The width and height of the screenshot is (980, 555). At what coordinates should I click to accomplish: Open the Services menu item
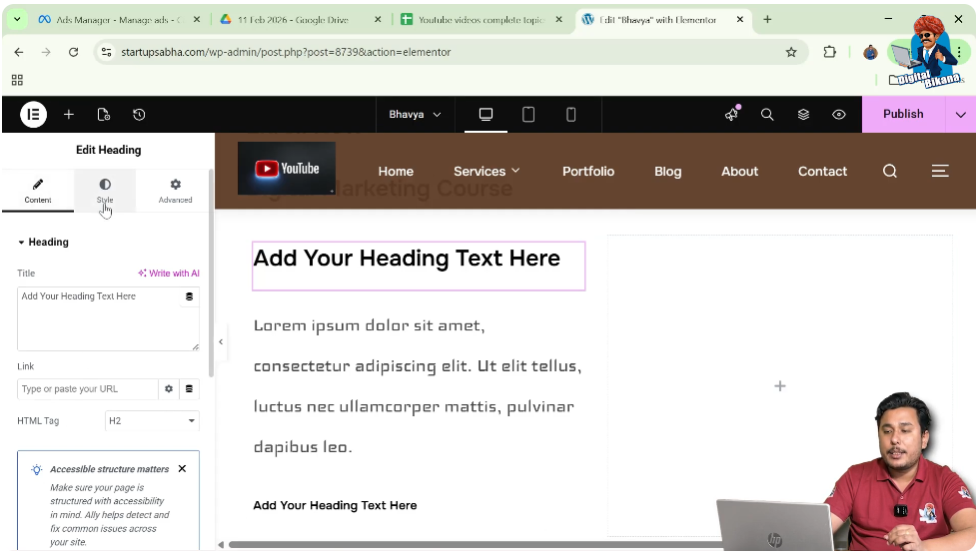(x=487, y=171)
